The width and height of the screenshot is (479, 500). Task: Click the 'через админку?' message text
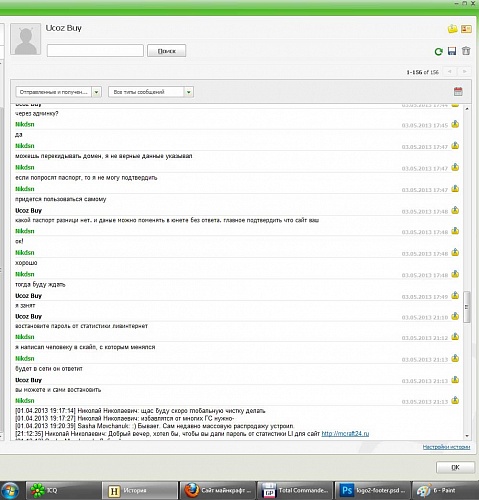[37, 114]
